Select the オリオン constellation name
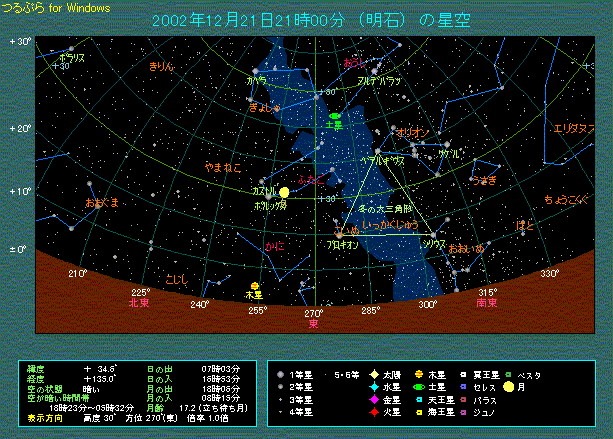This screenshot has width=613, height=439. 412,131
